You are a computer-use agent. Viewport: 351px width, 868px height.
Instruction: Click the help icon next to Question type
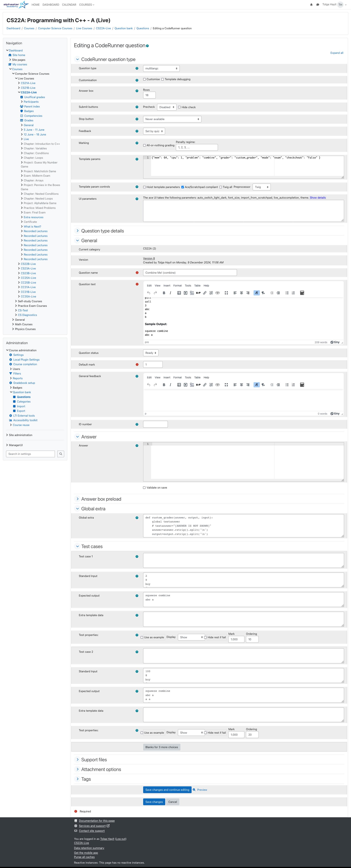tap(137, 69)
